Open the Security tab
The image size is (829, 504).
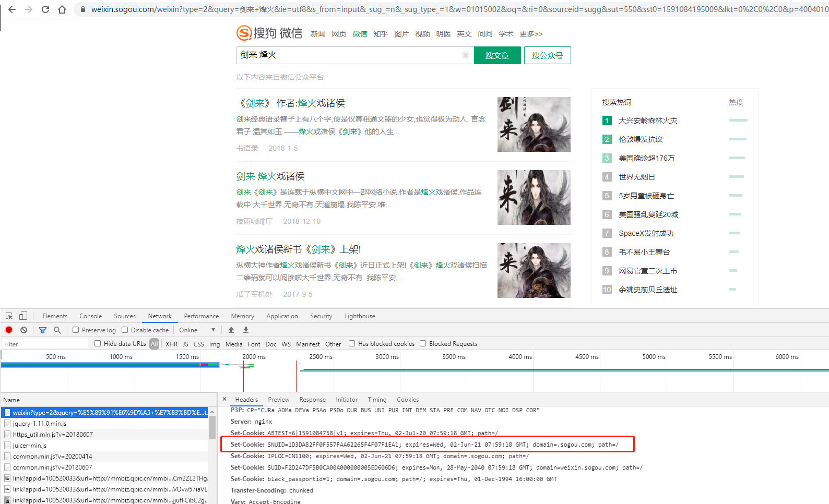click(x=321, y=316)
